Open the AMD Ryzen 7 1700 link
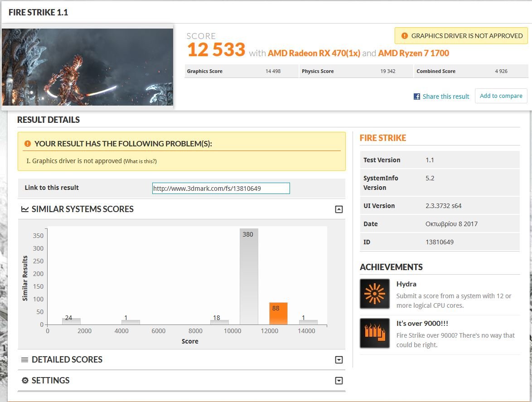Image resolution: width=532 pixels, height=402 pixels. click(x=413, y=53)
